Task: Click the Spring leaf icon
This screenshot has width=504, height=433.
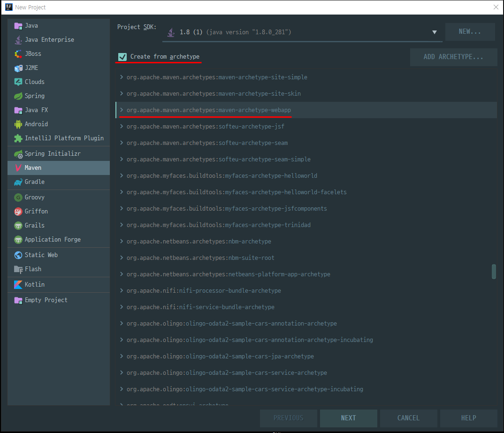Action: [x=18, y=96]
